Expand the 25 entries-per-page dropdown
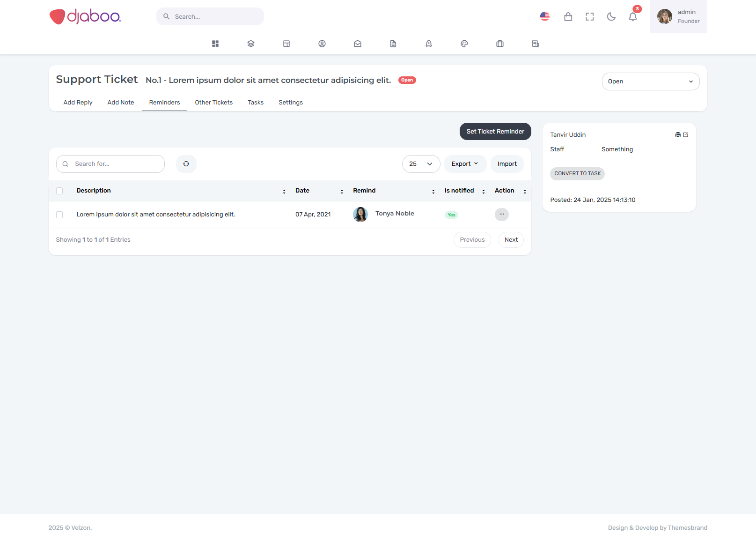756x542 pixels. [x=421, y=164]
